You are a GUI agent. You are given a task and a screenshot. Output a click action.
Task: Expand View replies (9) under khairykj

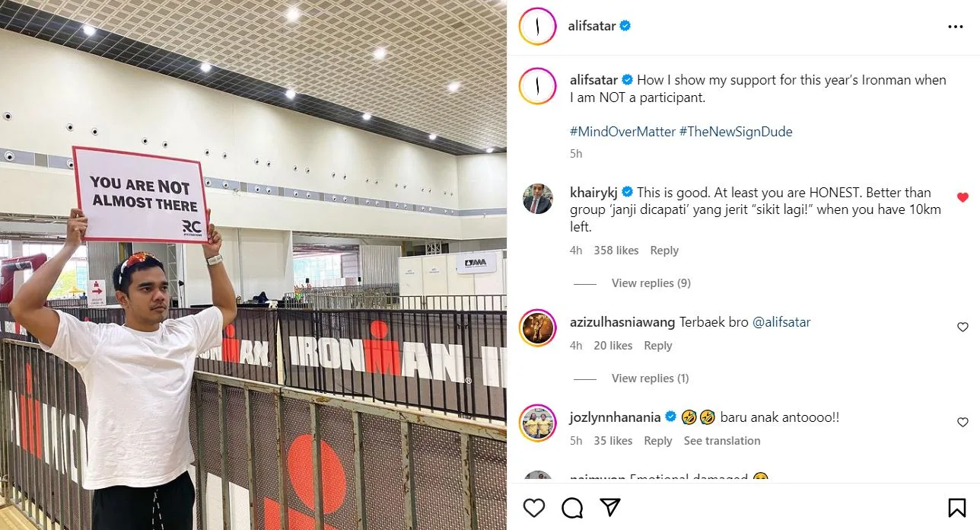pos(651,283)
